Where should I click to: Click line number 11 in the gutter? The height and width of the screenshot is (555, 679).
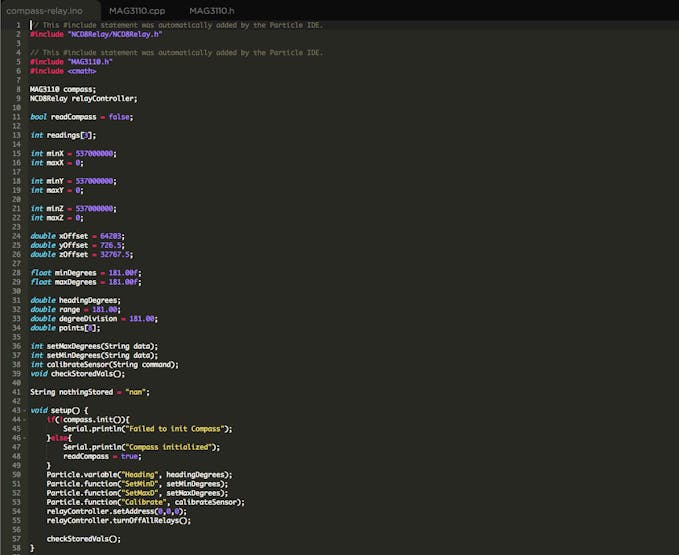[16, 117]
